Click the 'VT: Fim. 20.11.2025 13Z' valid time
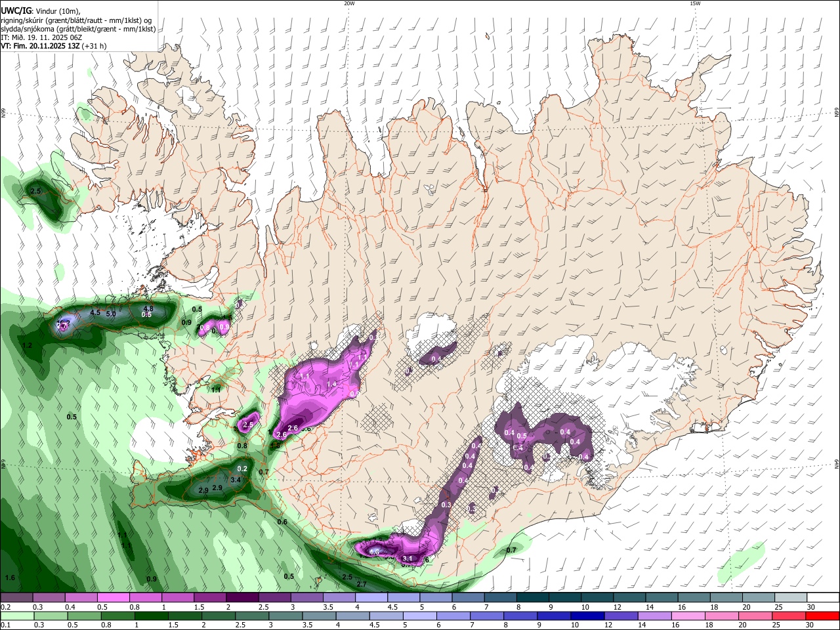 pyautogui.click(x=41, y=46)
